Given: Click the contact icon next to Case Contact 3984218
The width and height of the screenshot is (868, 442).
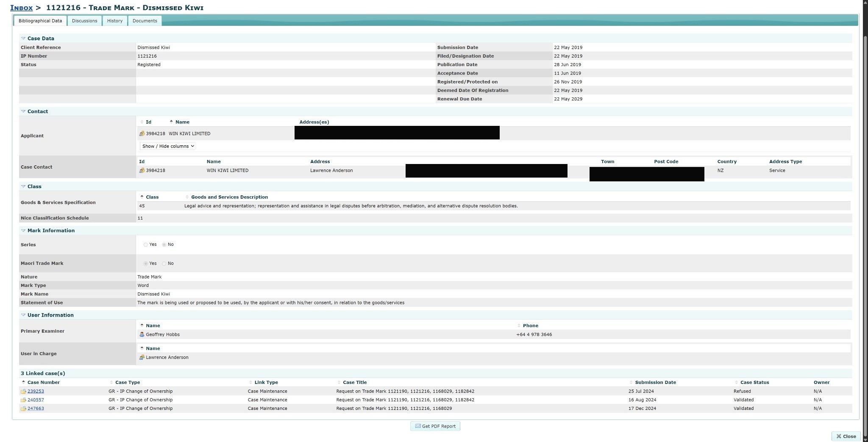Looking at the screenshot, I should 142,170.
